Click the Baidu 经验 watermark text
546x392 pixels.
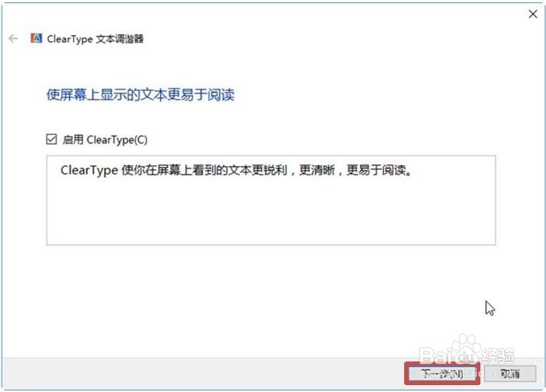pyautogui.click(x=467, y=356)
